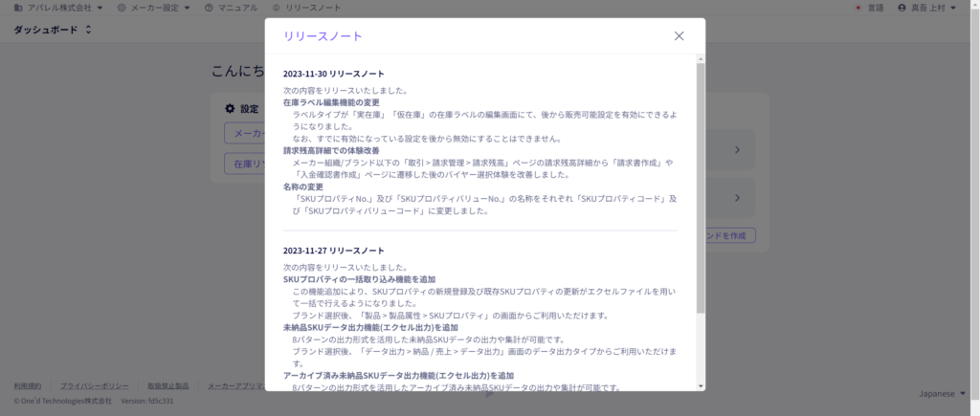Open リリースノート in the top bar

[x=307, y=8]
